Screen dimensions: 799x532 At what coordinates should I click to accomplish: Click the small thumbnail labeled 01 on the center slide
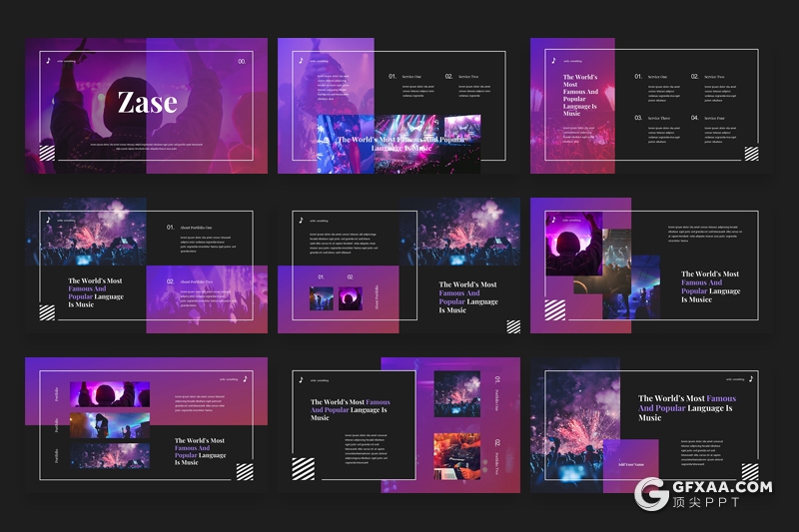tap(322, 298)
